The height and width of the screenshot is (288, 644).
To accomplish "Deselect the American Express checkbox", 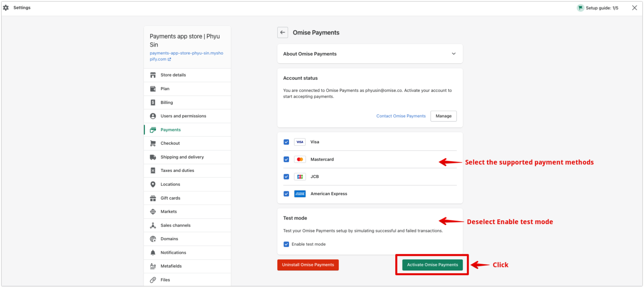I will click(x=286, y=194).
